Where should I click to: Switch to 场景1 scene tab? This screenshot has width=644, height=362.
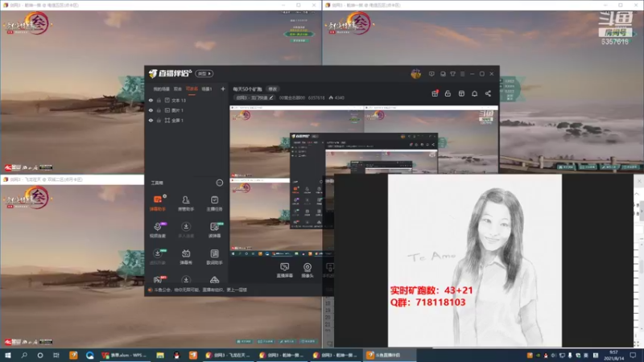207,88
